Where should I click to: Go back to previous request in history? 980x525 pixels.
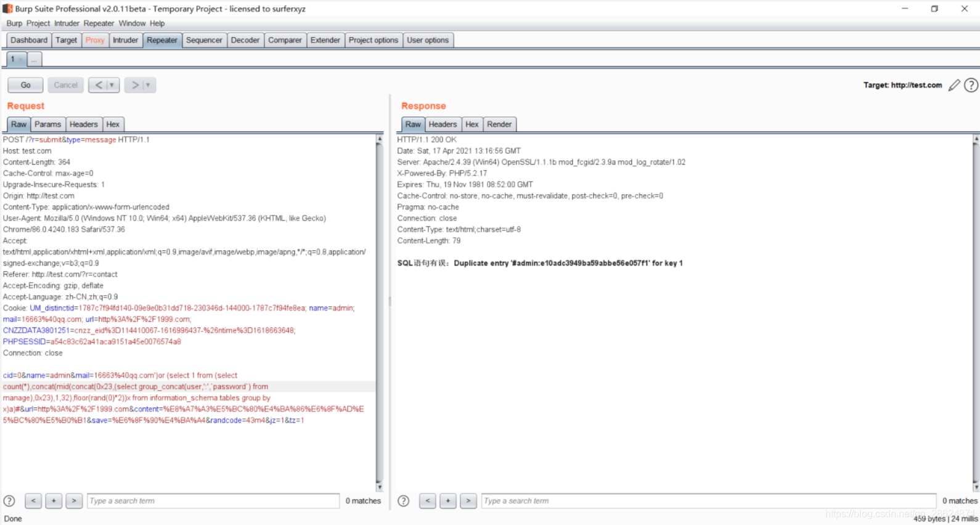[x=98, y=85]
